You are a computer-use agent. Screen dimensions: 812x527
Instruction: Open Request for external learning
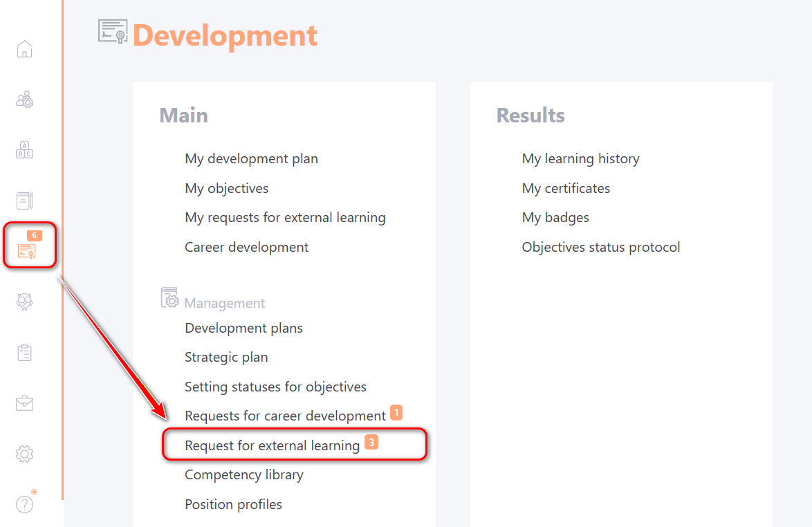tap(272, 445)
